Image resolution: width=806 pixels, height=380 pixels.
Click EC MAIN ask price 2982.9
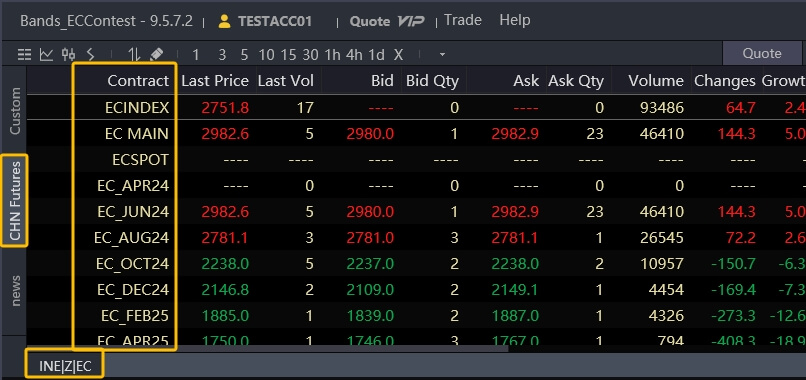click(515, 134)
